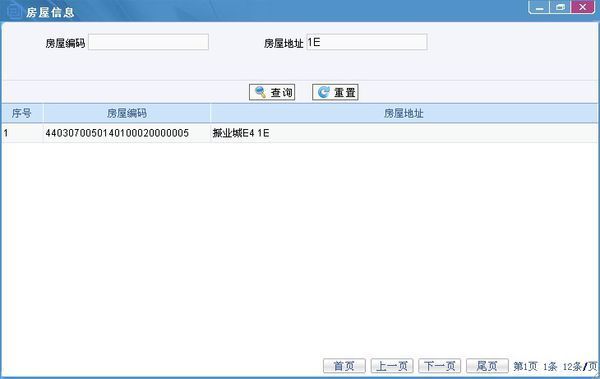This screenshot has height=379, width=600.
Task: Click the 序号 column header
Action: pos(22,113)
